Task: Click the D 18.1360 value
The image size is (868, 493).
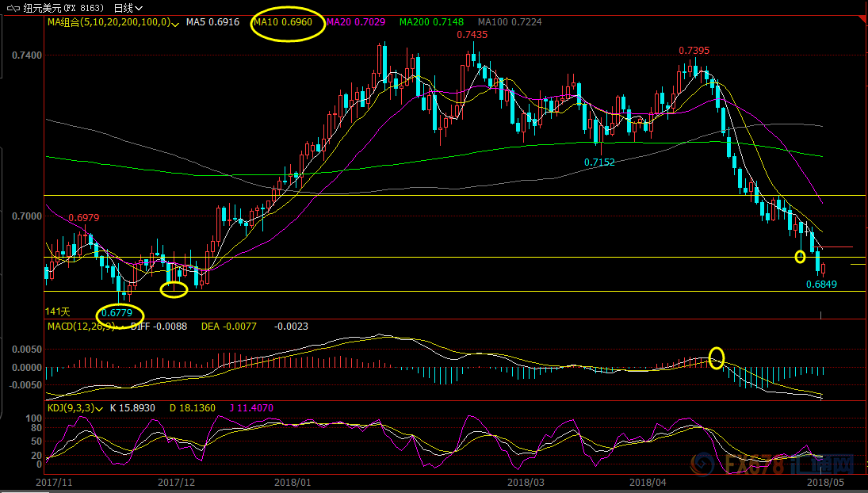Action: click(x=192, y=408)
